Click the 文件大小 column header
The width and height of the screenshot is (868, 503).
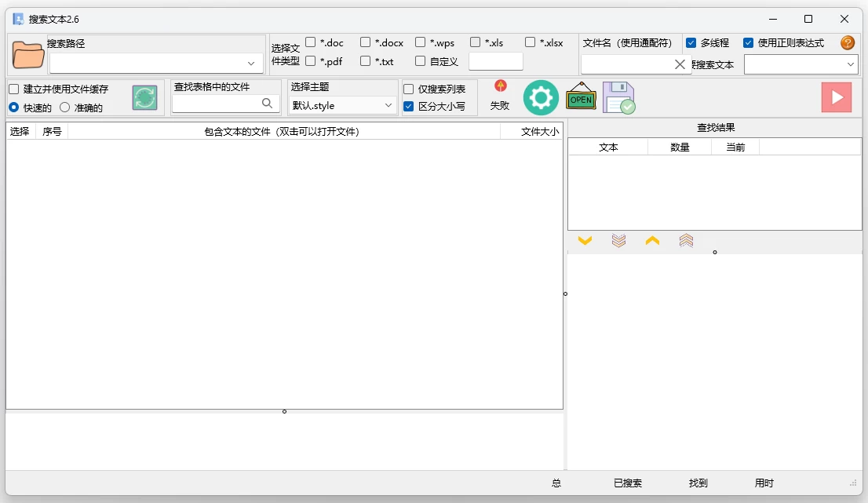tap(542, 131)
